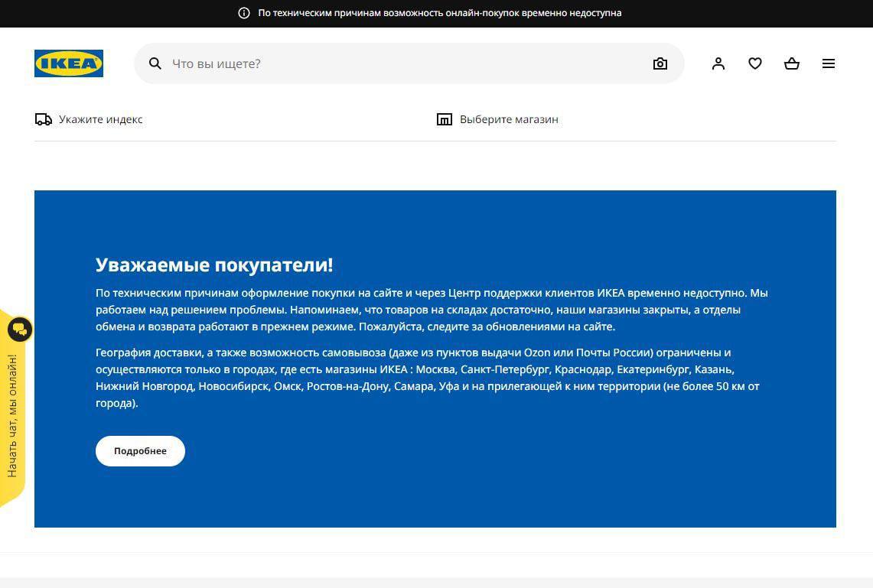Open the favorites heart icon

754,63
